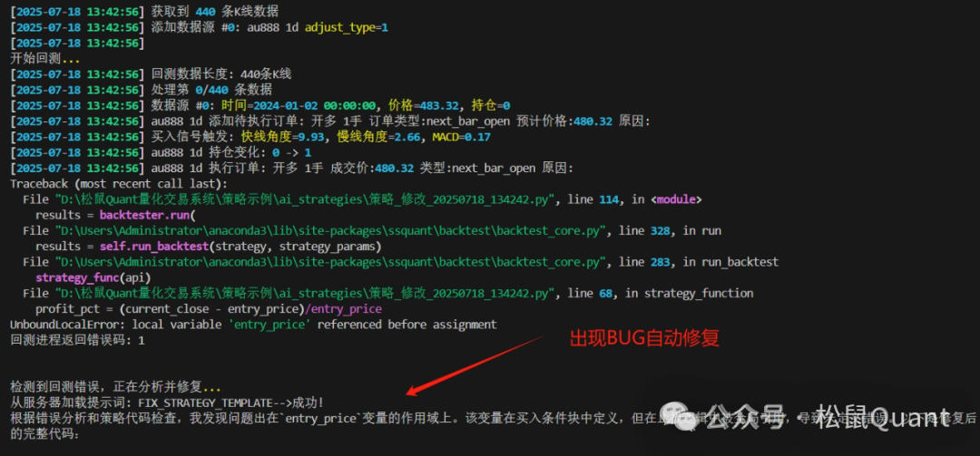Screen dimensions: 980x456
Task: Click the 持仓变化: 0 -> 1 log line
Action: (162, 153)
